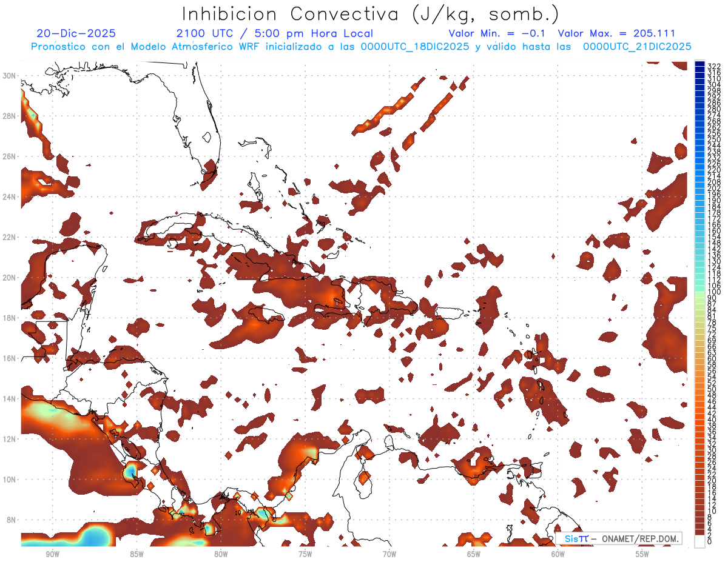Click the date label '20-Dic-2025'

[76, 33]
